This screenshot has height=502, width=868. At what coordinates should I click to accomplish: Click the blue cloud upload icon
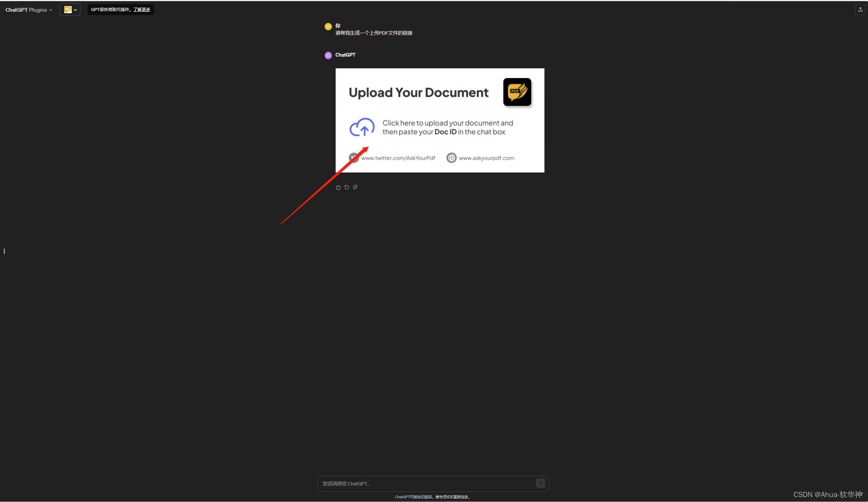coord(362,127)
